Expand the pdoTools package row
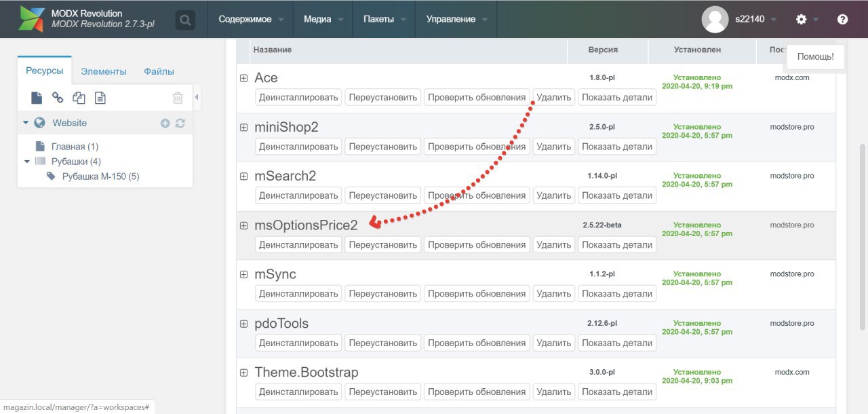868x414 pixels. 244,324
